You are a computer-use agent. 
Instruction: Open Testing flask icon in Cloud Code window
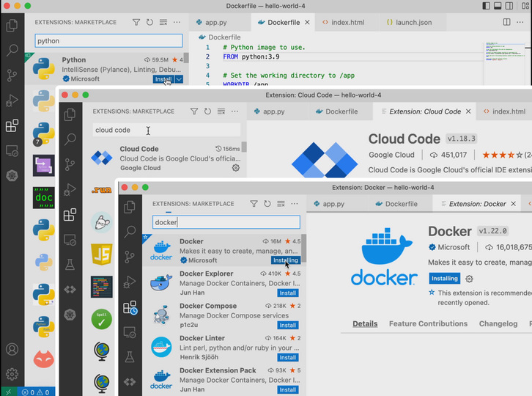coord(70,264)
